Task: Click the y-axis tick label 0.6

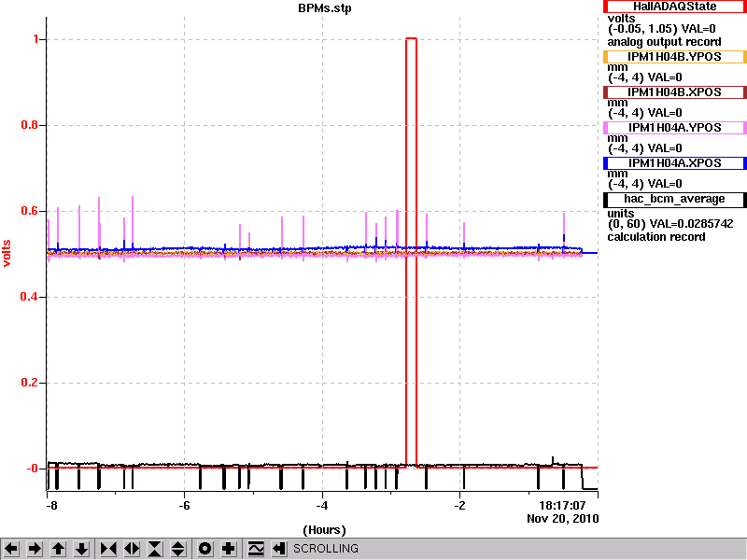Action: pos(30,211)
